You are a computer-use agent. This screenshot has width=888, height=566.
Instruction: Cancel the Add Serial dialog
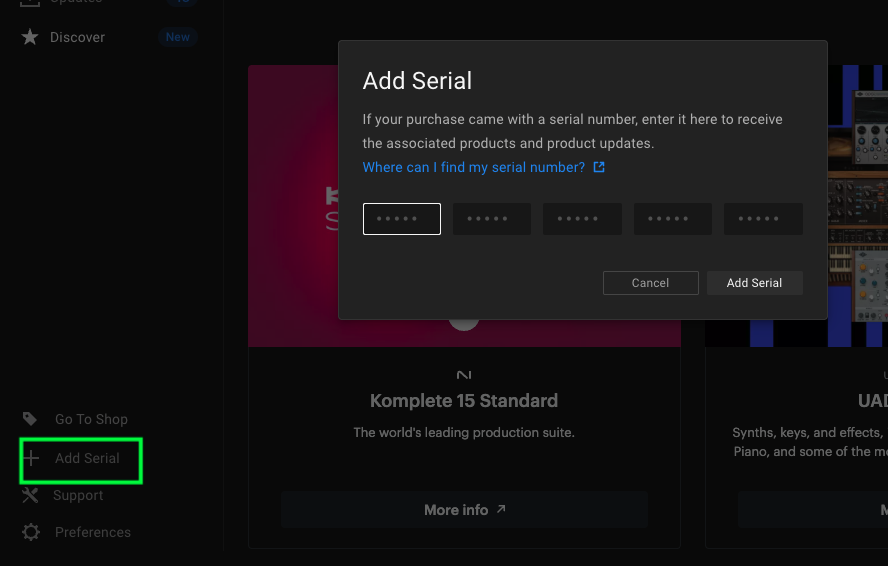click(x=650, y=283)
